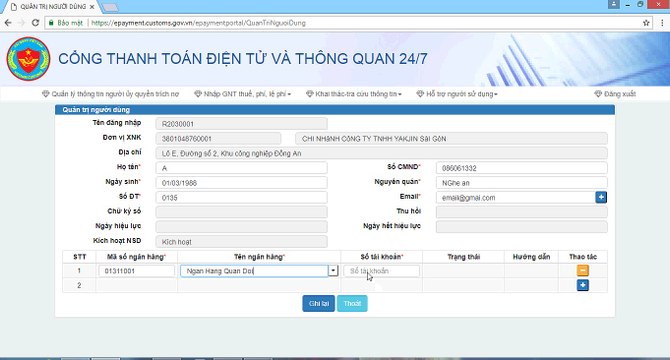Click Trạng thái column header

click(464, 257)
